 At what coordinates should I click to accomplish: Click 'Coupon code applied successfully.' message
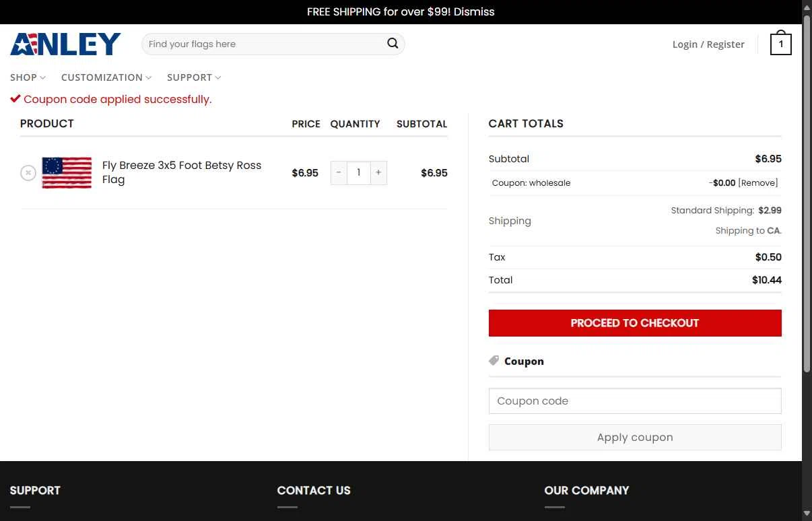[117, 100]
